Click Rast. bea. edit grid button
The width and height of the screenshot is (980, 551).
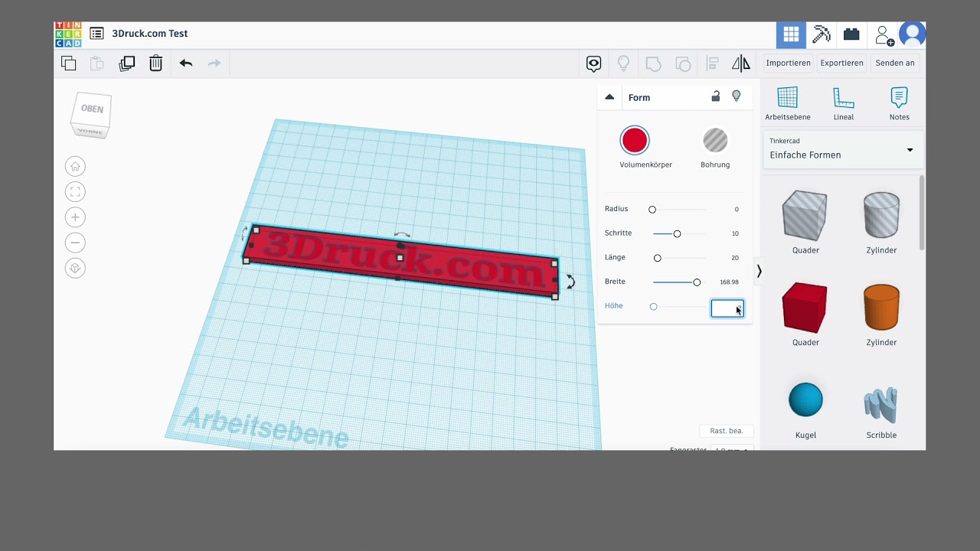tap(727, 431)
